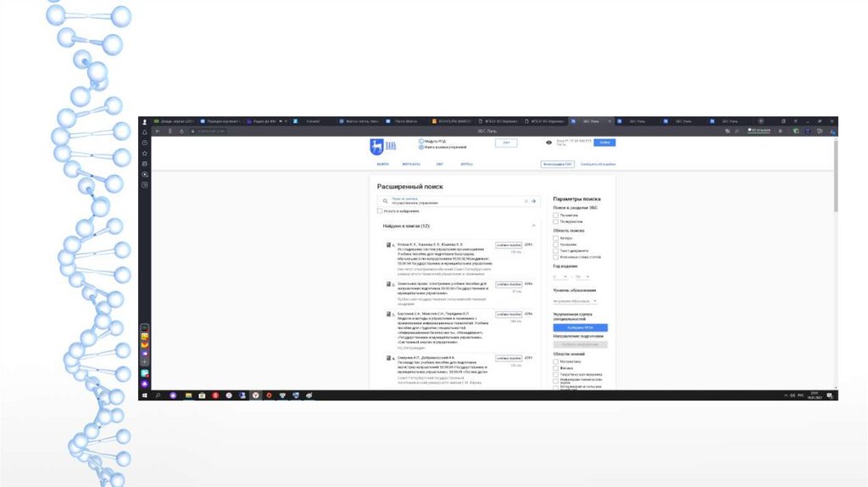Open File Explorer from the taskbar
The image size is (868, 487).
189,395
